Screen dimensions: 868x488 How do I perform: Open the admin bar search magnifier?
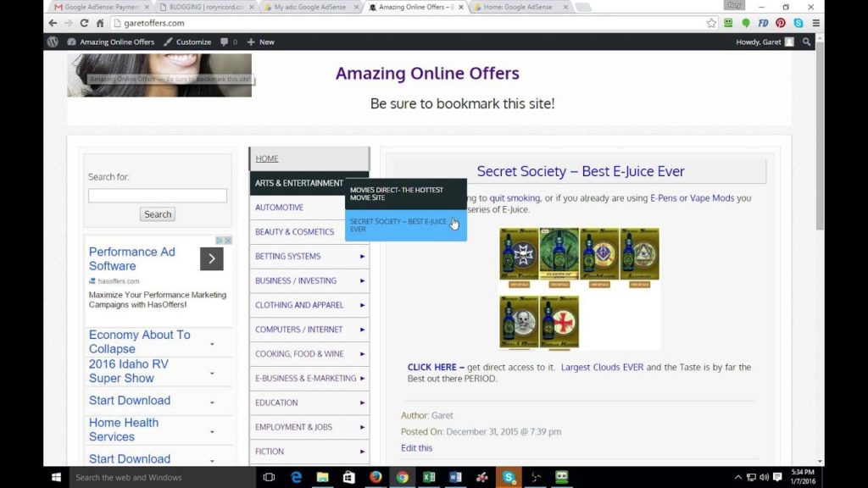(x=807, y=42)
